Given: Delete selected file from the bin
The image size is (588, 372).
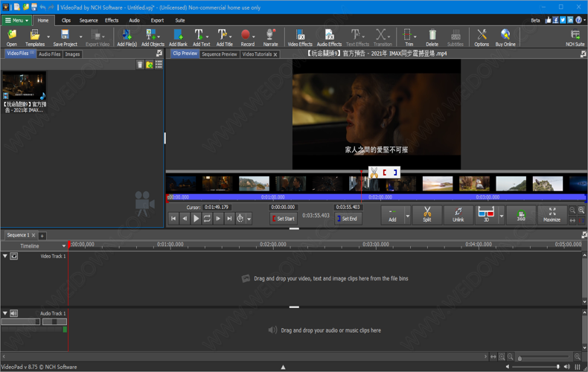Looking at the screenshot, I should click(x=140, y=65).
